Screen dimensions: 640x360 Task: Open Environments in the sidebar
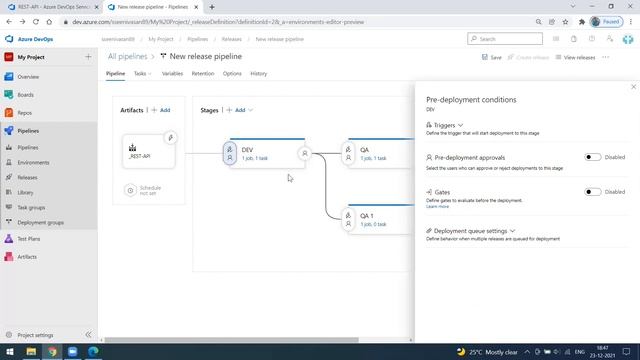[33, 162]
